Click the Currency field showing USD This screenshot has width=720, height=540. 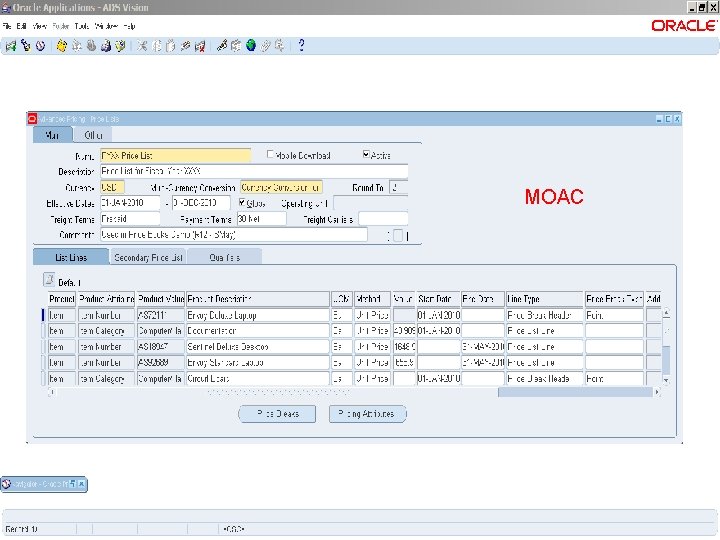click(x=112, y=187)
